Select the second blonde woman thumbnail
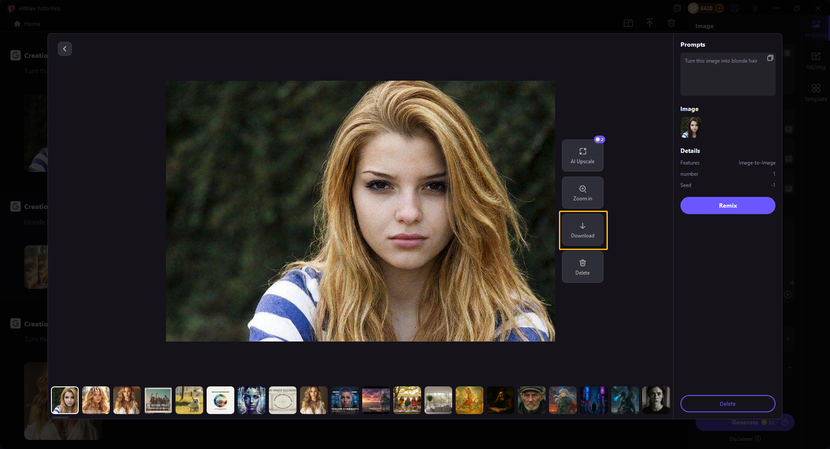Viewport: 830px width, 449px height. pyautogui.click(x=96, y=400)
